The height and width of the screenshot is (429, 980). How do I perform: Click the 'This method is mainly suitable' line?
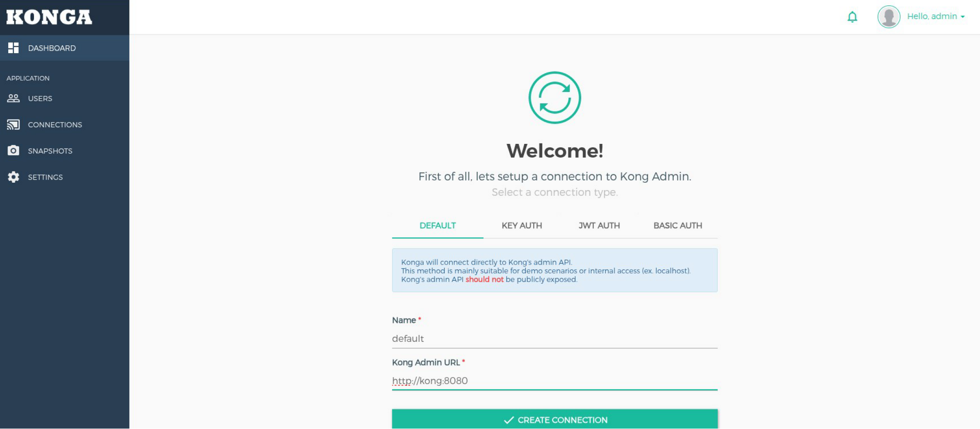[546, 271]
